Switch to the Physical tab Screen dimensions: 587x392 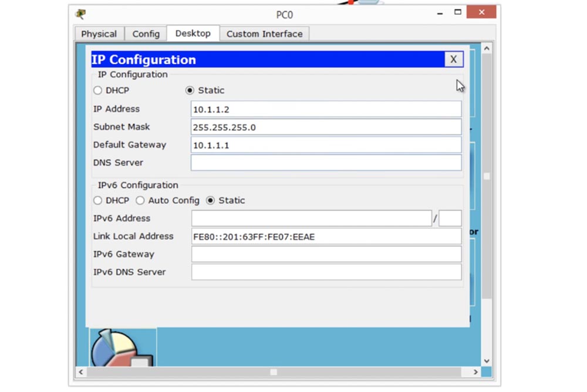[99, 33]
